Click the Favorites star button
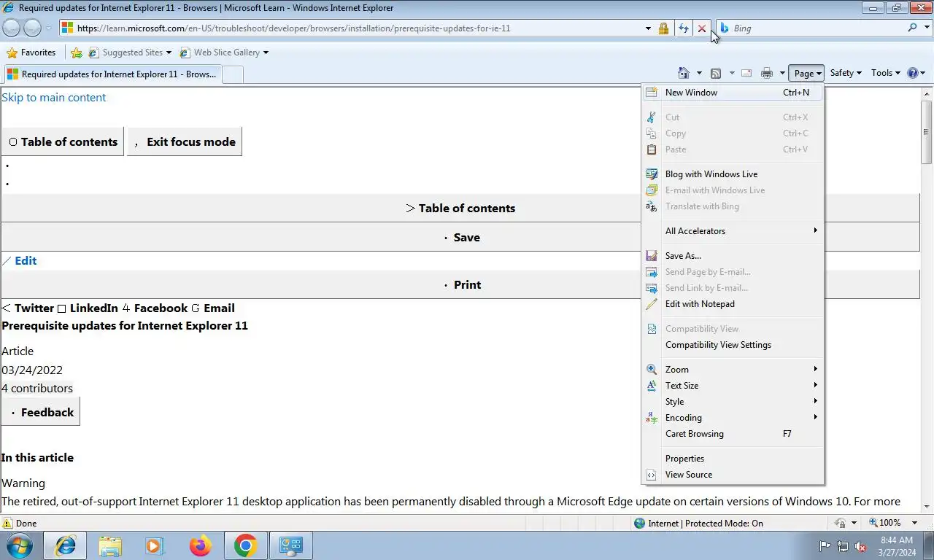The height and width of the screenshot is (560, 934). (x=31, y=52)
